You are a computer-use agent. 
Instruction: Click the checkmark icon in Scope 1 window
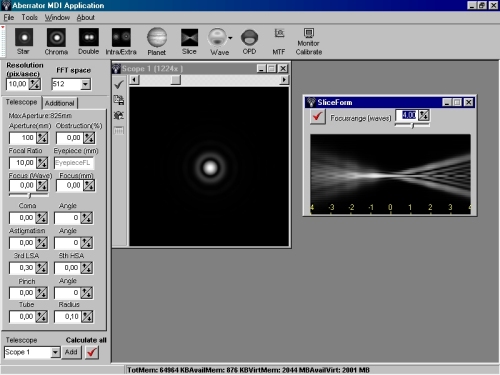point(119,85)
